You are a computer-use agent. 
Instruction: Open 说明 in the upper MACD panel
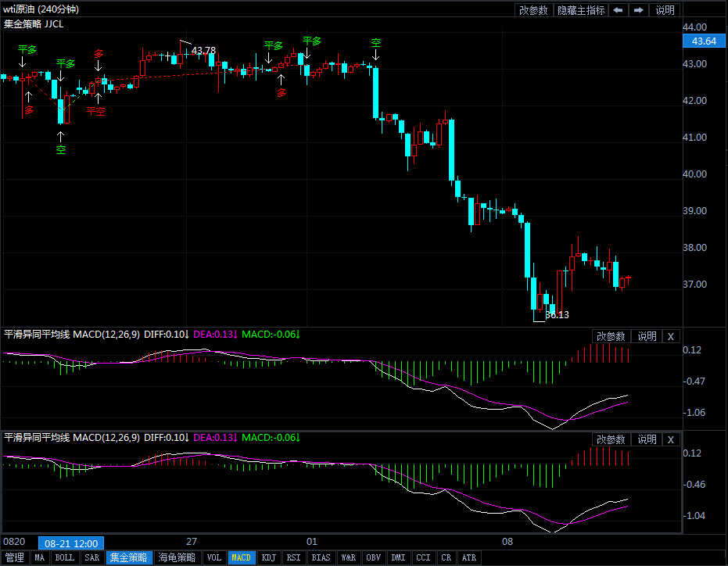(647, 336)
